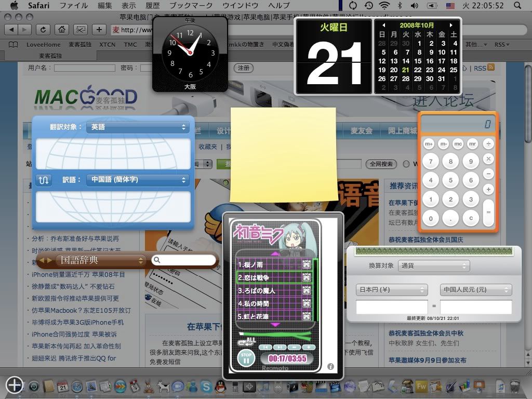Open Time Machine menu bar icon
Screen dimensions: 532x399
coord(368,5)
